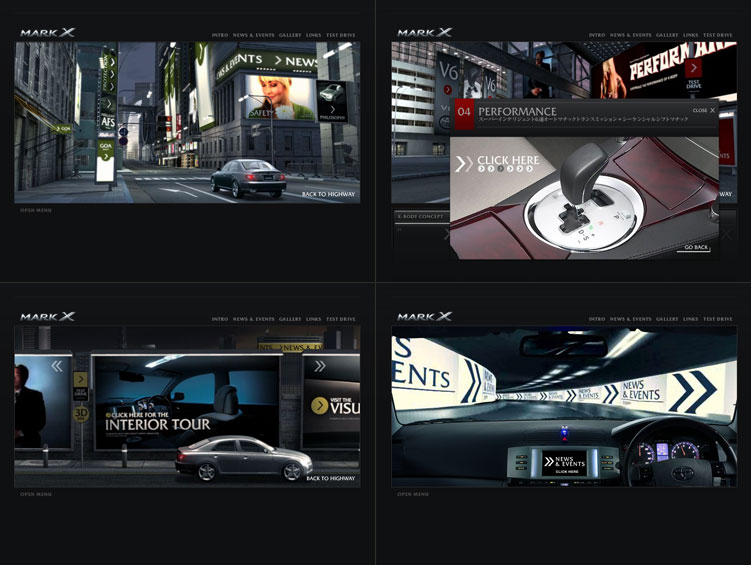Open TEST DRIVE in the city street screen menu

click(341, 35)
